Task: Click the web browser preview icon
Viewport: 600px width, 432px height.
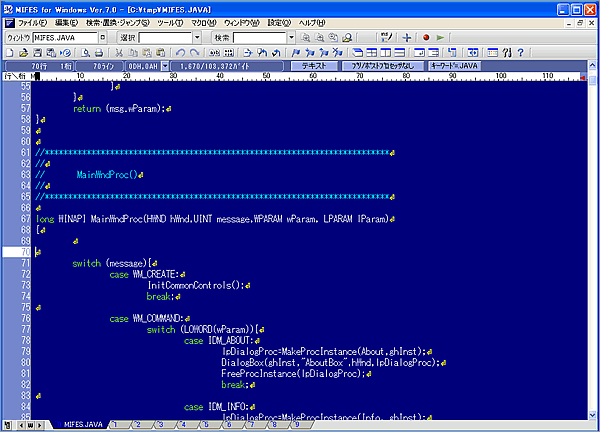Action: (65, 52)
